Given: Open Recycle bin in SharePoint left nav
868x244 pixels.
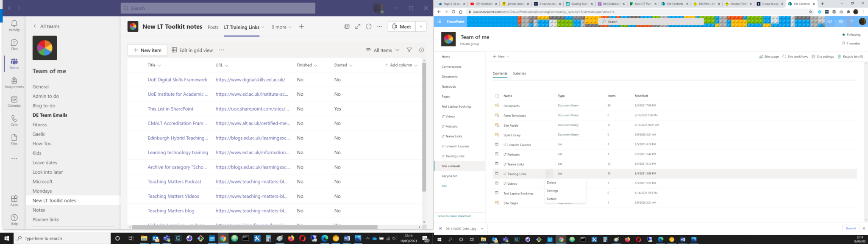Looking at the screenshot, I should pyautogui.click(x=449, y=176).
